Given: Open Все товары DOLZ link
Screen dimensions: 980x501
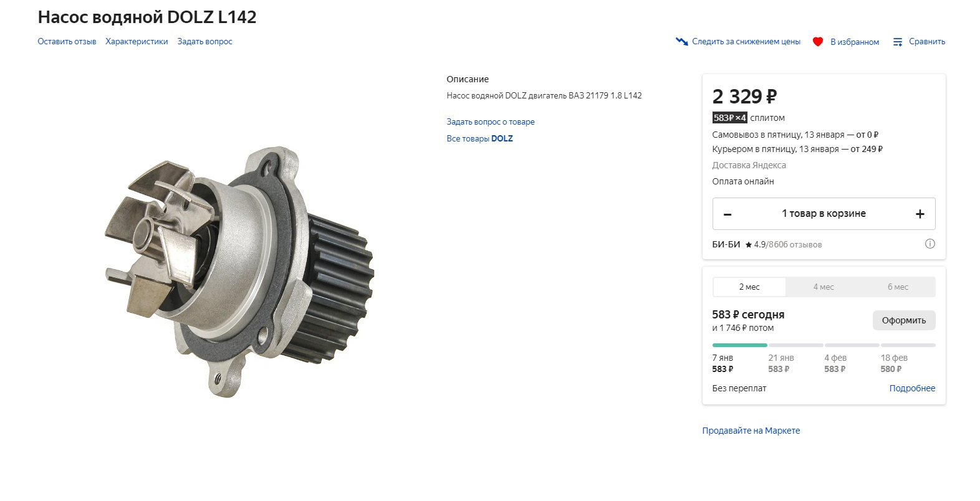Looking at the screenshot, I should 479,139.
